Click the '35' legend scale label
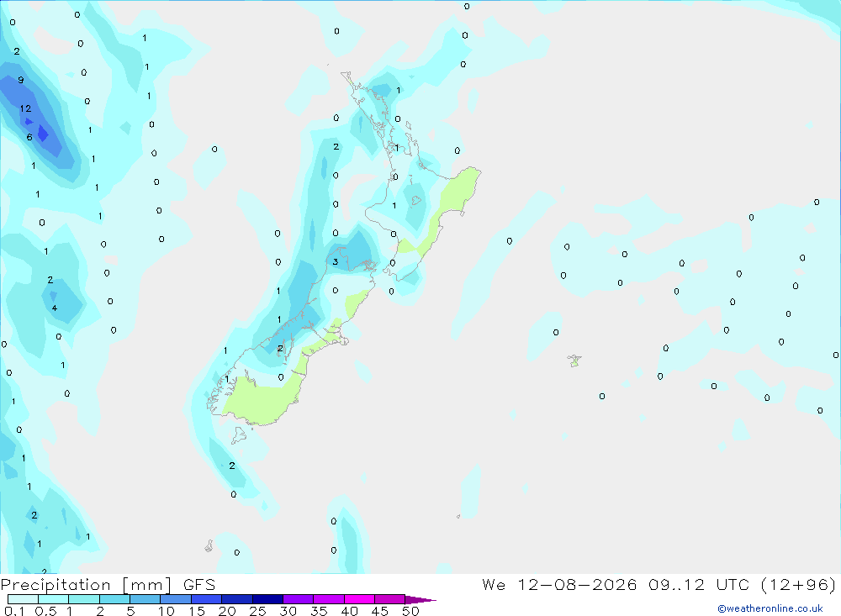The width and height of the screenshot is (841, 616). pyautogui.click(x=319, y=611)
